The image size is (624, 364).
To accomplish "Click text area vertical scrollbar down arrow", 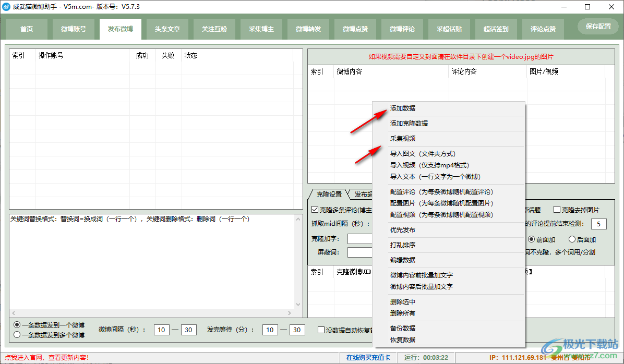I will (x=298, y=305).
